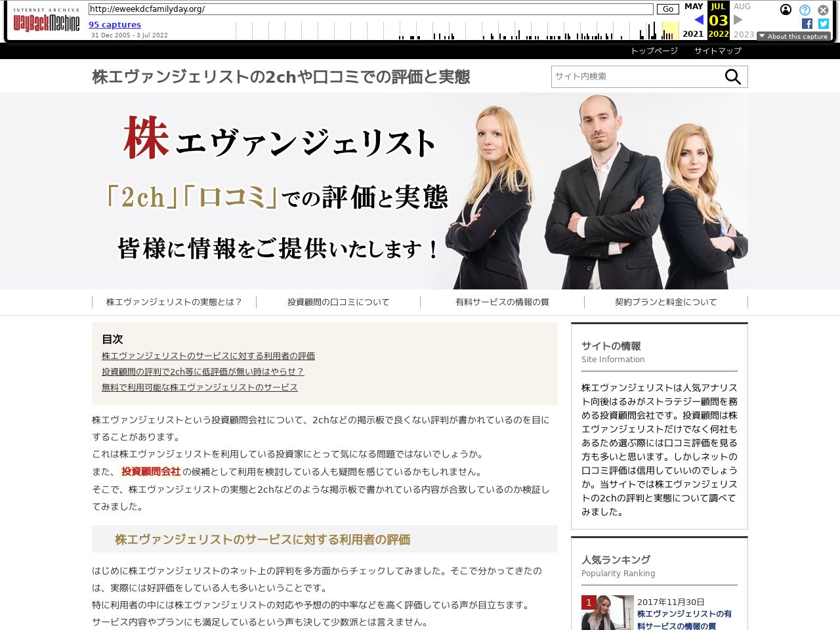Click the site search magnifier icon
Screen dimensions: 840x630
pos(732,77)
